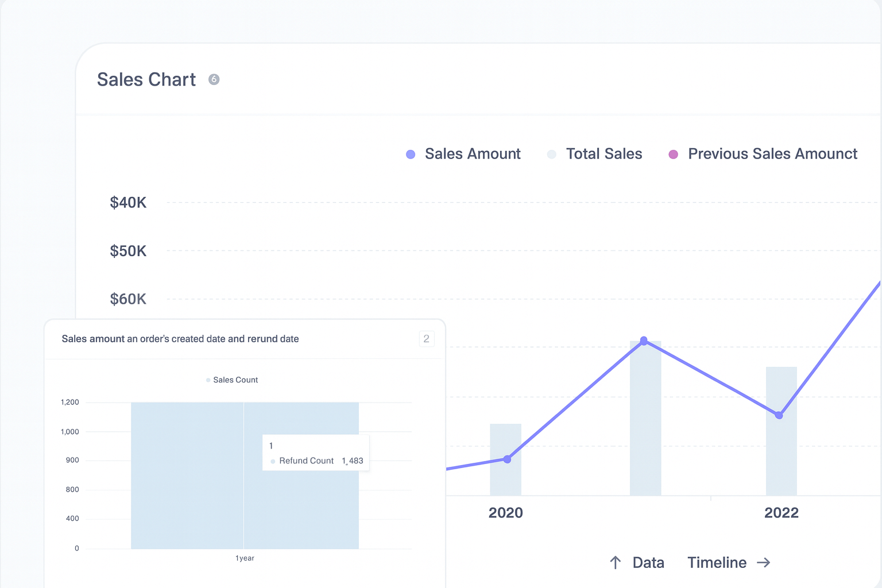
Task: Click the Refund Count value 1,483
Action: pos(352,461)
